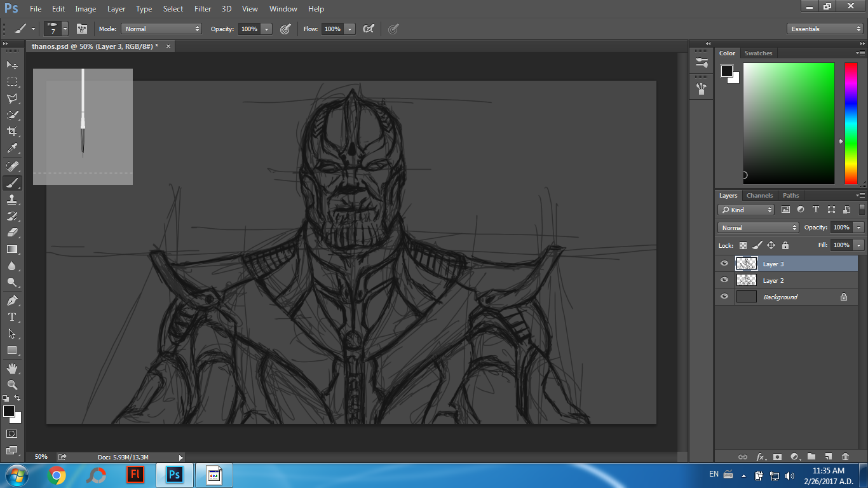Select the Eraser tool
The height and width of the screenshot is (488, 868).
coord(12,233)
